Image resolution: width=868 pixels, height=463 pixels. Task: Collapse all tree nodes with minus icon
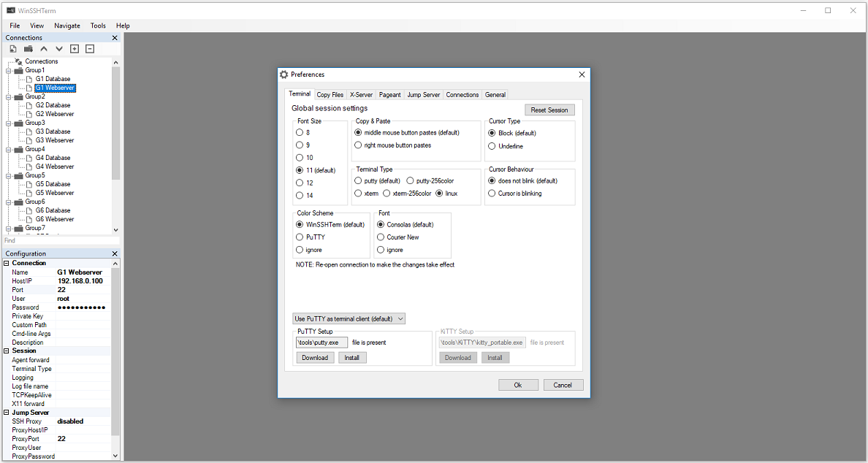point(90,49)
